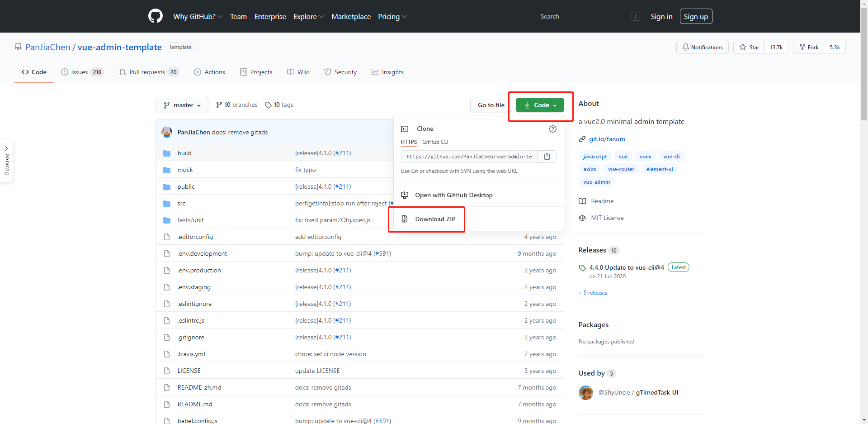This screenshot has height=424, width=868.
Task: Click the javascript topic tag
Action: point(595,157)
